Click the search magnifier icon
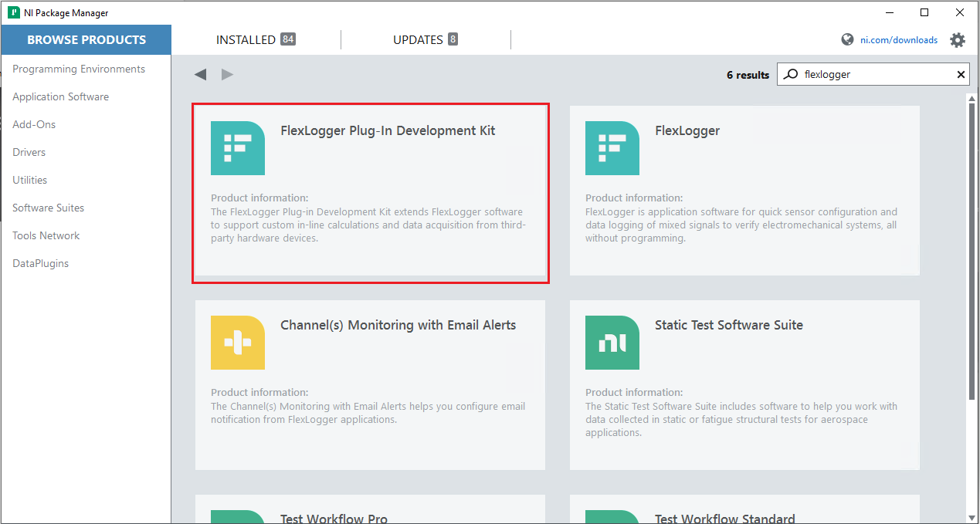Viewport: 980px width, 524px height. pos(791,75)
